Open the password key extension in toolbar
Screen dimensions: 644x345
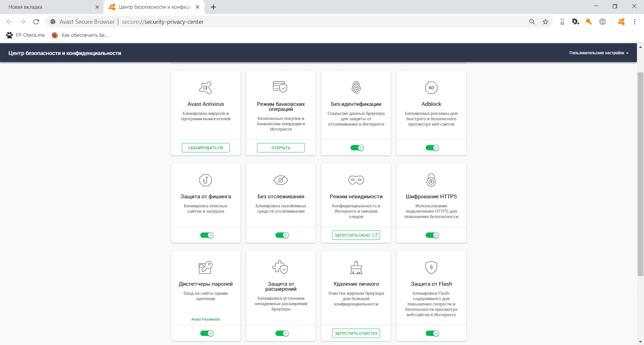(589, 22)
